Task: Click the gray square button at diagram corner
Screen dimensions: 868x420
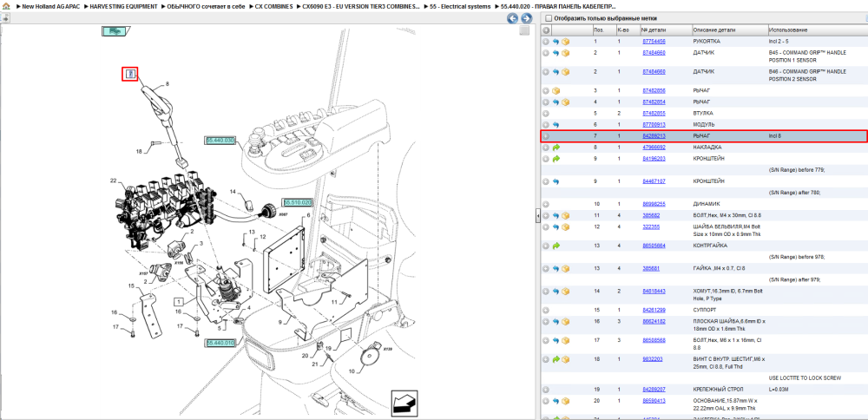Action: click(x=523, y=31)
